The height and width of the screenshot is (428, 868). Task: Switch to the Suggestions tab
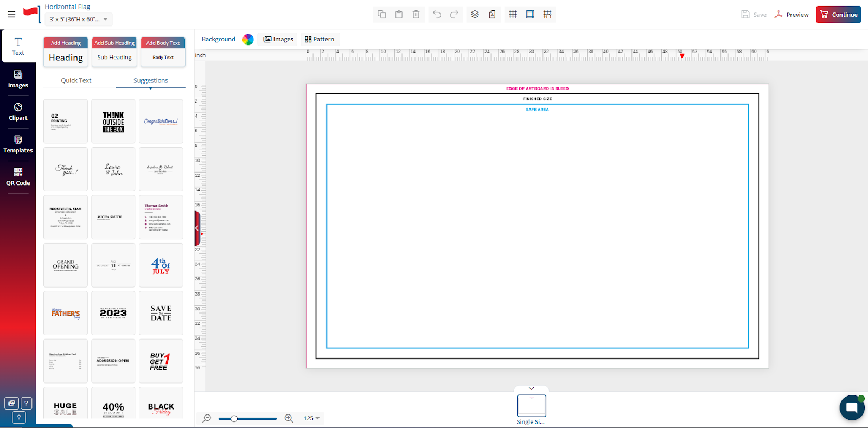[x=151, y=80]
